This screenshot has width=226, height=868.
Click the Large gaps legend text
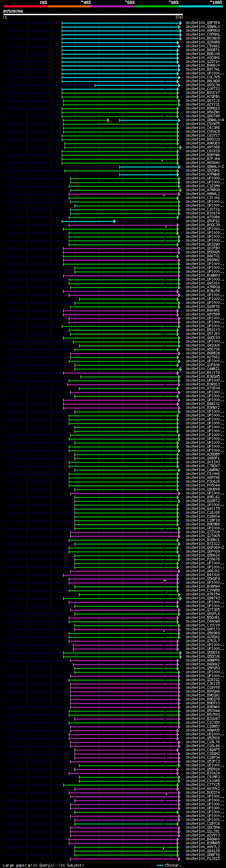(x=43, y=865)
